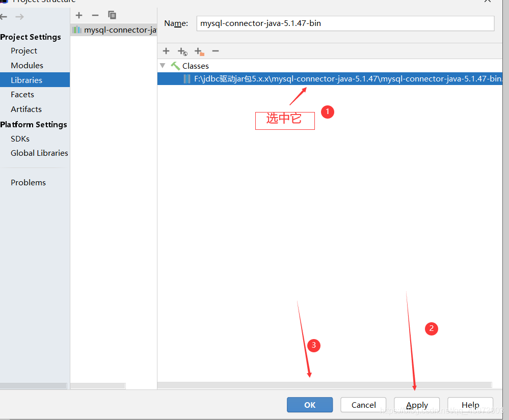Click the Exclude folder plus icon
Viewport: 509px width, 420px height.
click(199, 51)
